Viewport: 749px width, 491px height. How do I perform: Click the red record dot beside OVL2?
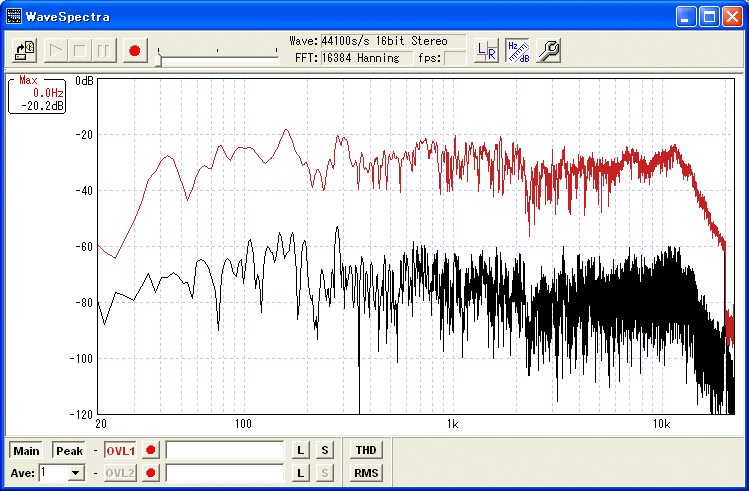pos(151,473)
